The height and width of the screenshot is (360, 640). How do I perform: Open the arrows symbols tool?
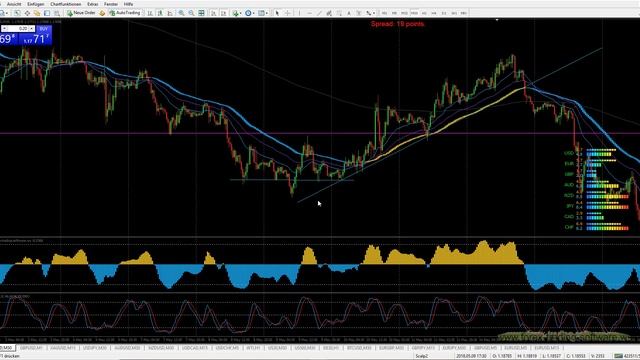[369, 13]
